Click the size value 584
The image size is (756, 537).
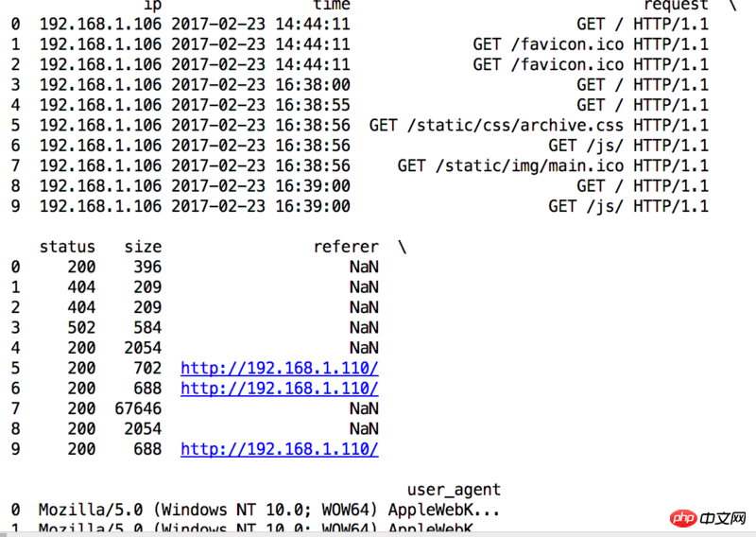pos(147,327)
